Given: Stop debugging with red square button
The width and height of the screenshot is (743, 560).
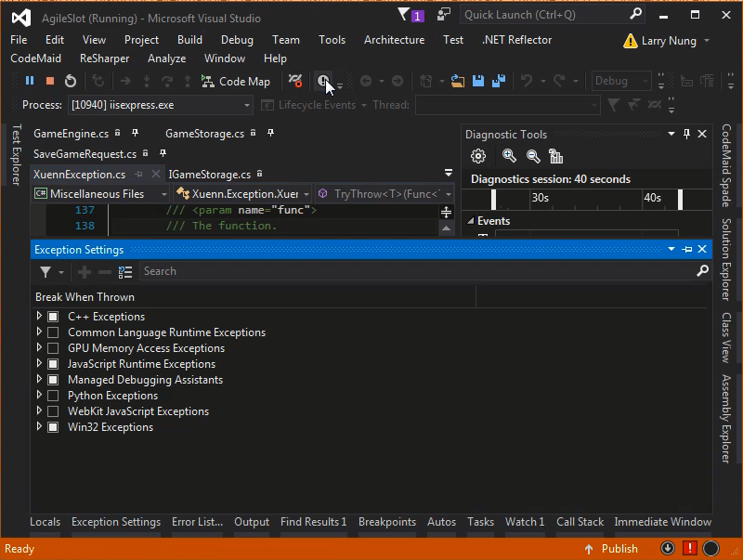Looking at the screenshot, I should click(50, 81).
